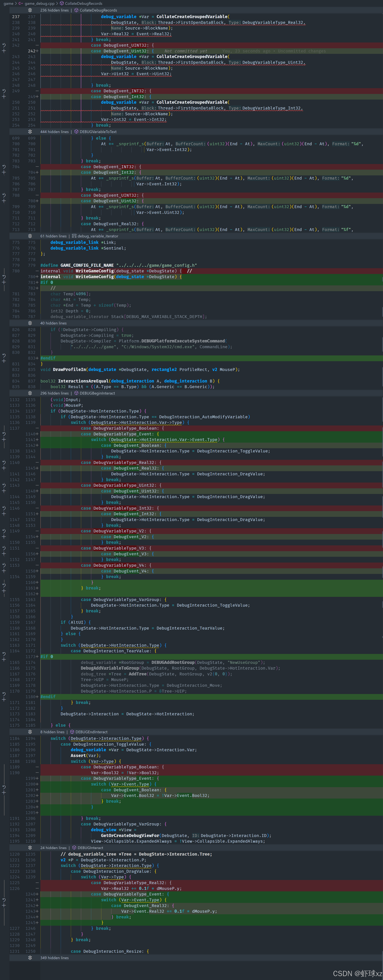
Task: Stage the DebugEvent_Uint32 change at line 242
Action: [4, 51]
